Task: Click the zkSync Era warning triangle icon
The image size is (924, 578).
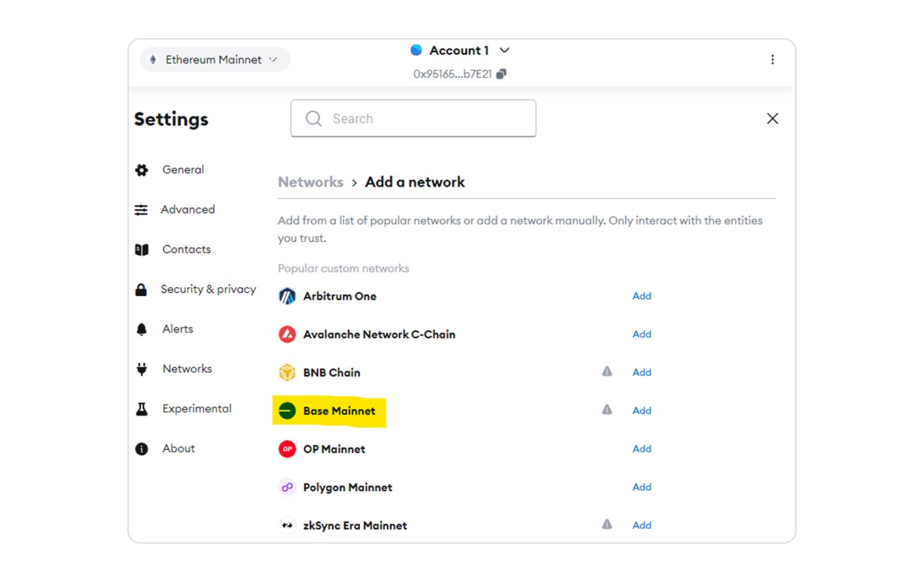Action: (x=607, y=524)
